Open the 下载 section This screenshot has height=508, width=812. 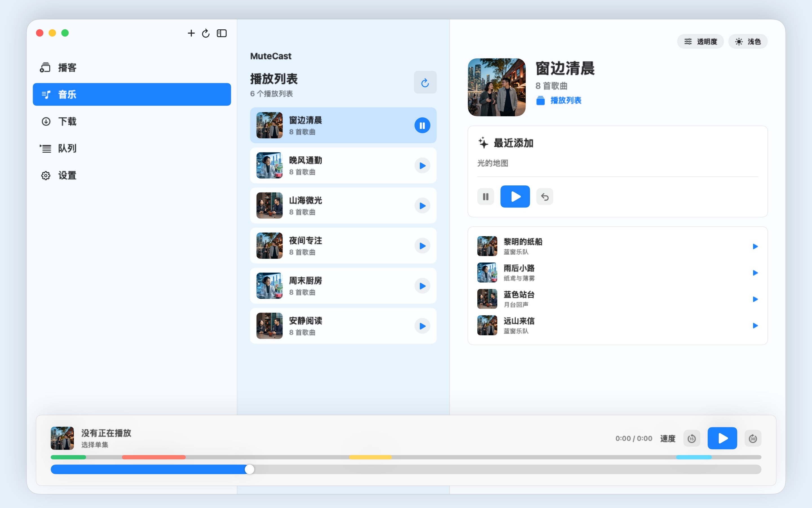point(132,121)
